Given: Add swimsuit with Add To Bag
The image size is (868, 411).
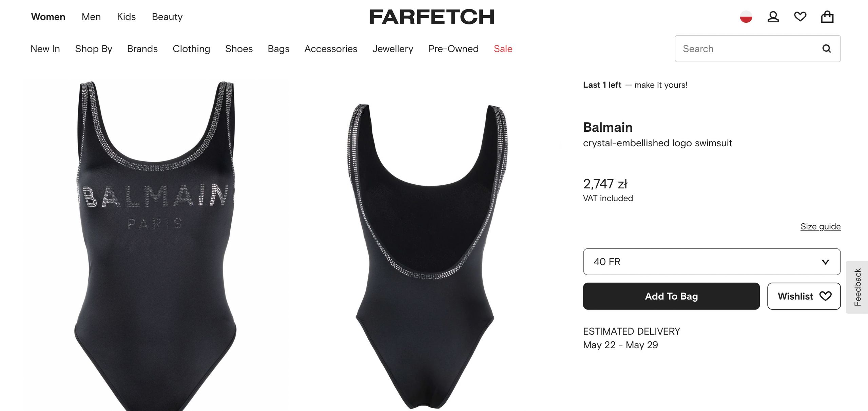Looking at the screenshot, I should coord(671,296).
